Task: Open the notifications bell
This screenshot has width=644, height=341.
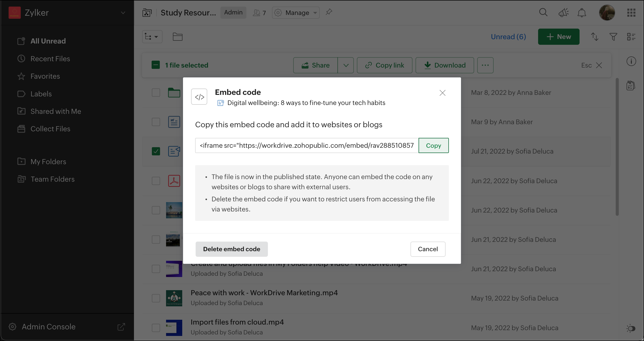Action: 582,12
